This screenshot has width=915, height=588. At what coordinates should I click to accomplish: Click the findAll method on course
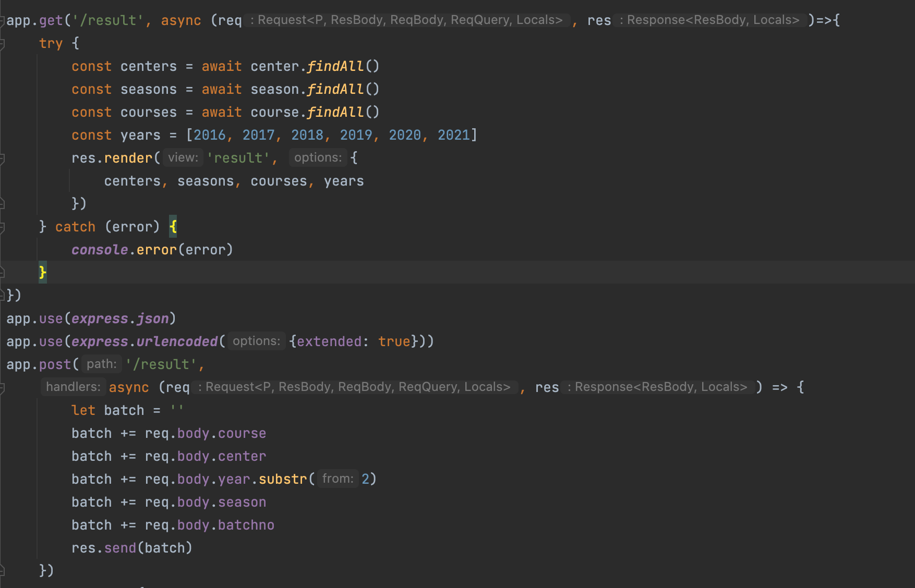335,113
